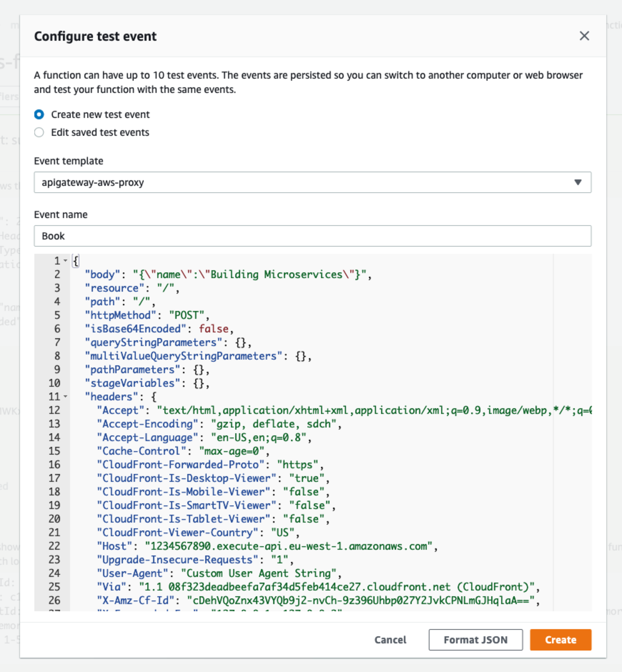Select Create new test event option
The height and width of the screenshot is (672, 622).
pyautogui.click(x=39, y=114)
